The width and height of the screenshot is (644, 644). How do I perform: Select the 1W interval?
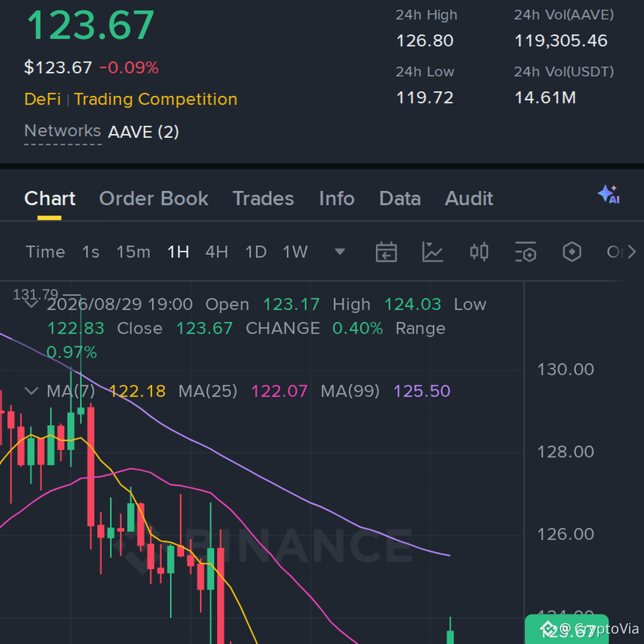coord(295,252)
